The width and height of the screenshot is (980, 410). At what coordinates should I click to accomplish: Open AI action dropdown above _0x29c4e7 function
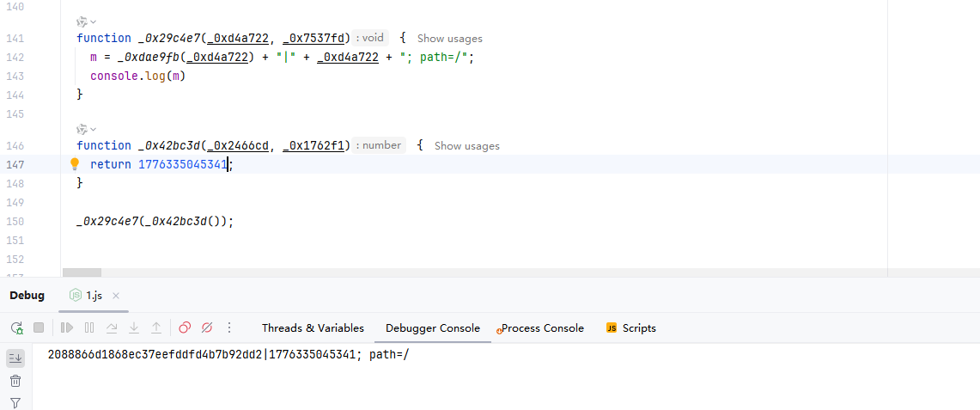pyautogui.click(x=86, y=21)
